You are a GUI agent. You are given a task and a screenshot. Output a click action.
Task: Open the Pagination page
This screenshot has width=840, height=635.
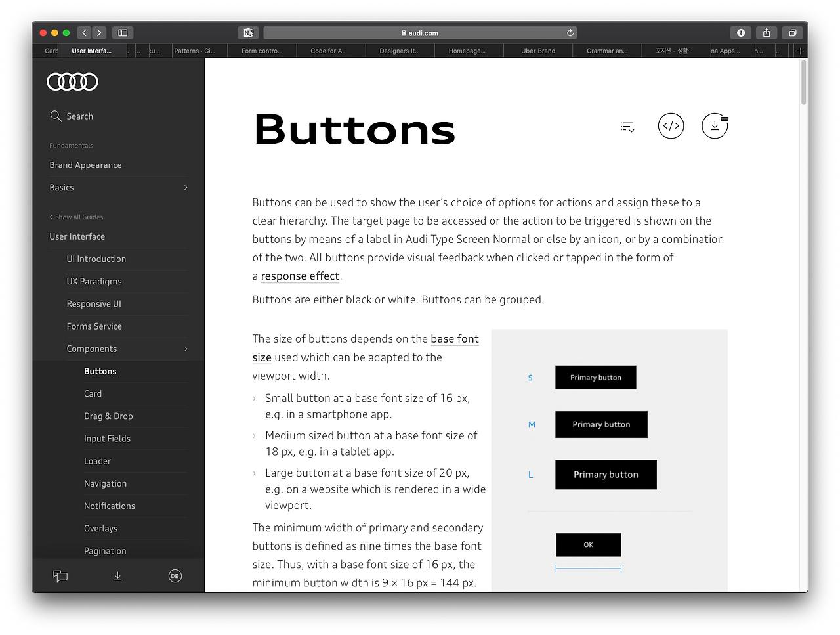coord(105,551)
